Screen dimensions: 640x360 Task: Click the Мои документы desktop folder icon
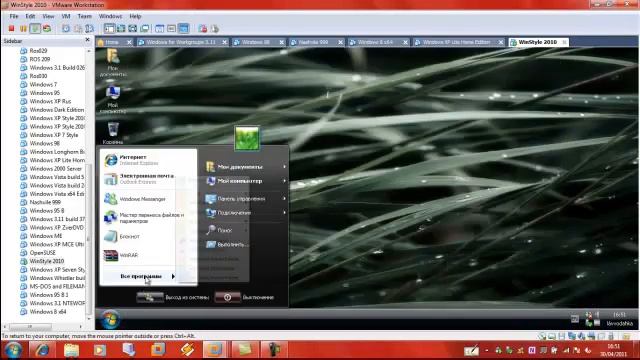coord(113,62)
